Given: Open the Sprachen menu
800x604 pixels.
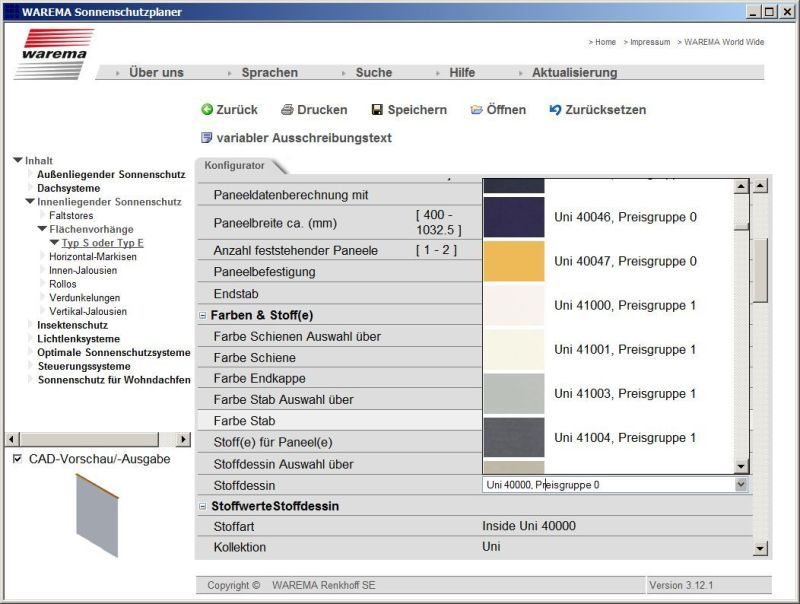Looking at the screenshot, I should pos(269,72).
